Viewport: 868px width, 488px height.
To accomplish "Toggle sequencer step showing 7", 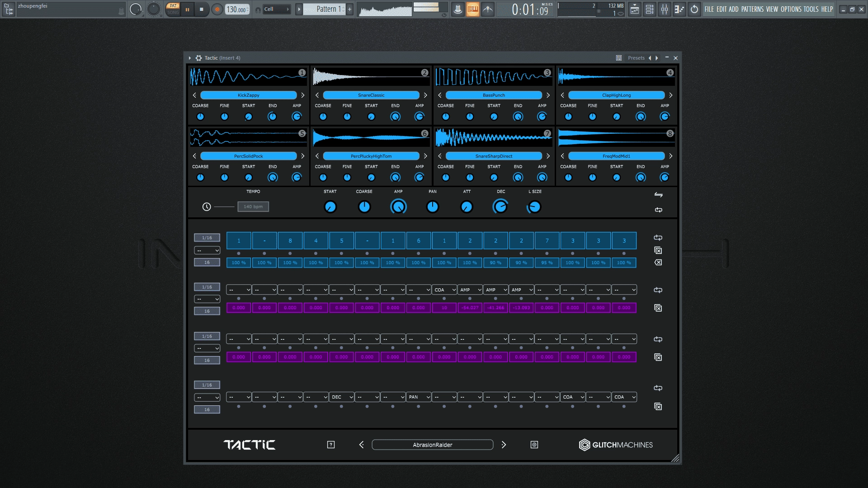I will tap(547, 241).
